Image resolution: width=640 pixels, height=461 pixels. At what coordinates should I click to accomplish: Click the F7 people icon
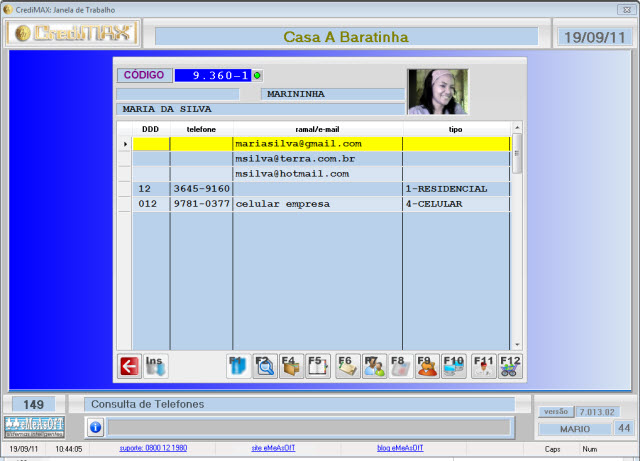point(374,366)
